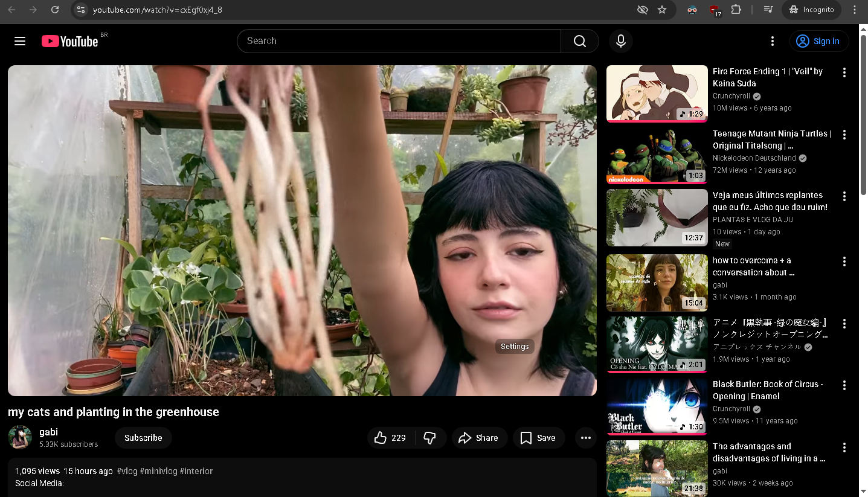The image size is (868, 497).
Task: Click the Sign in button
Action: click(819, 41)
